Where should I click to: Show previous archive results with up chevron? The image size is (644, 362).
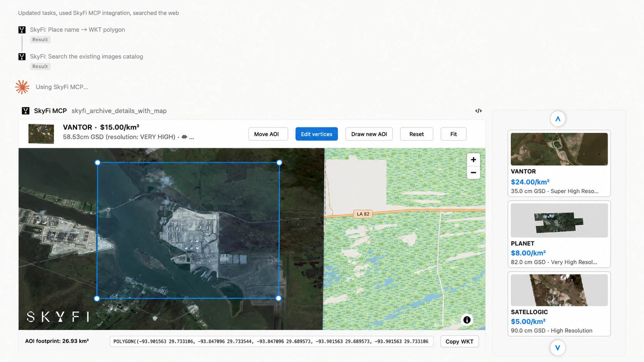(558, 119)
